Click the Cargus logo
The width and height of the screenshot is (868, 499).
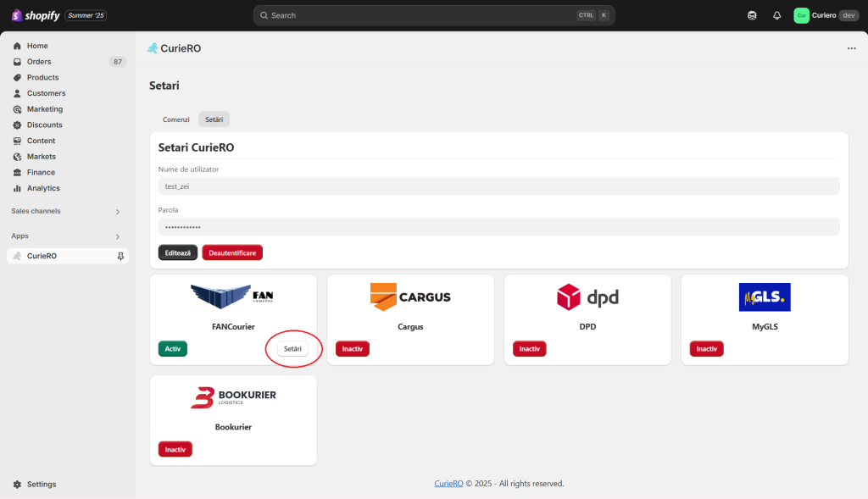[410, 297]
